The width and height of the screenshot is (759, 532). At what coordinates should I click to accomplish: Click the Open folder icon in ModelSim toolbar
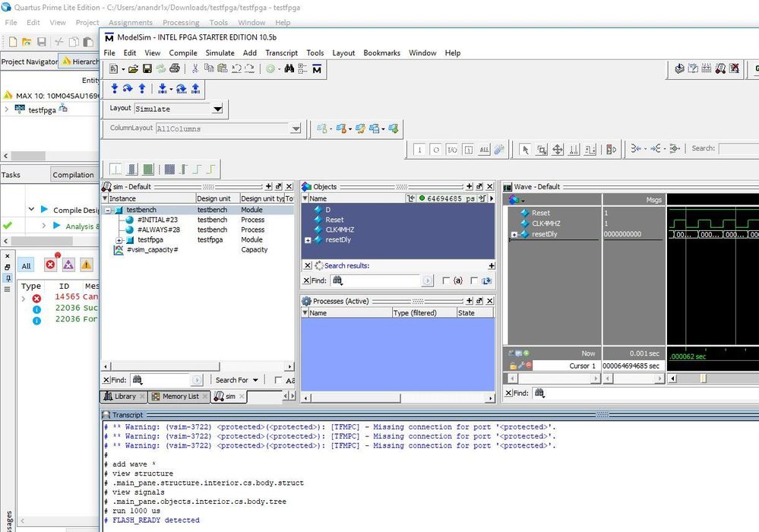point(134,69)
